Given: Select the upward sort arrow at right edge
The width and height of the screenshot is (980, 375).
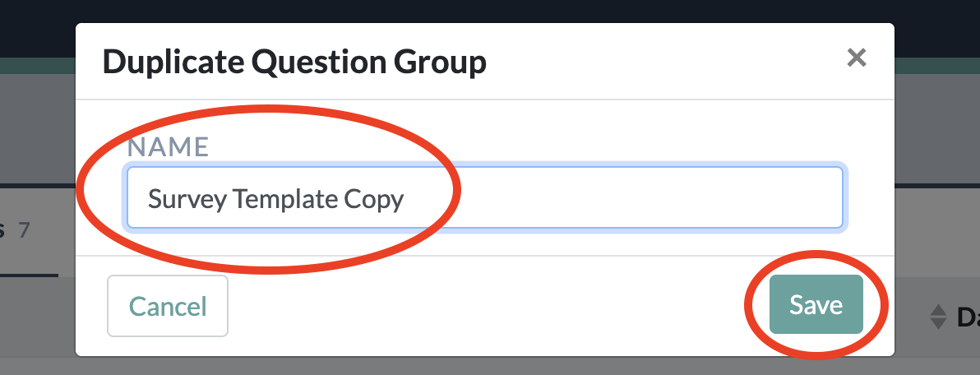Looking at the screenshot, I should click(938, 309).
